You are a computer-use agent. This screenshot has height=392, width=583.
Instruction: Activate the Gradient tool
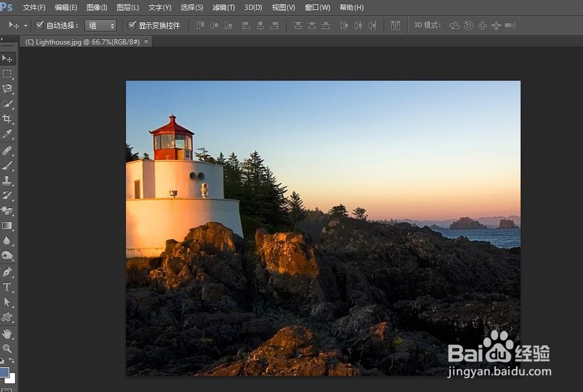(7, 225)
